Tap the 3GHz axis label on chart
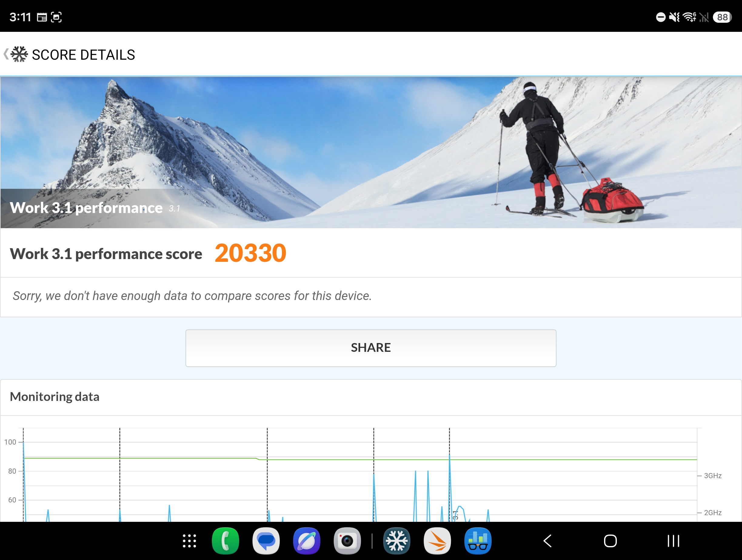 pos(713,475)
